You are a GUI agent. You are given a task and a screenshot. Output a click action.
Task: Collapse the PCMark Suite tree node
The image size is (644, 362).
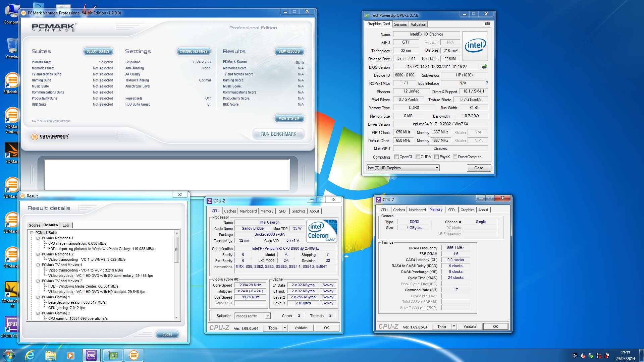coord(32,233)
